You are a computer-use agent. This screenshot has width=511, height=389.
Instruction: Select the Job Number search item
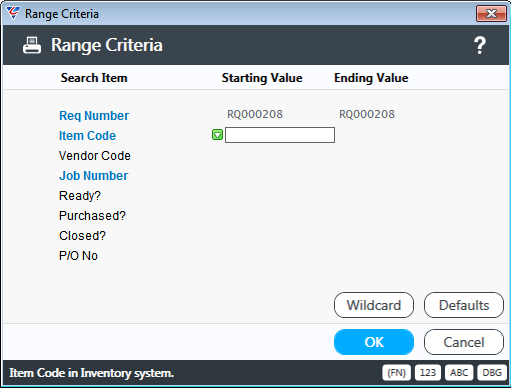click(x=93, y=176)
